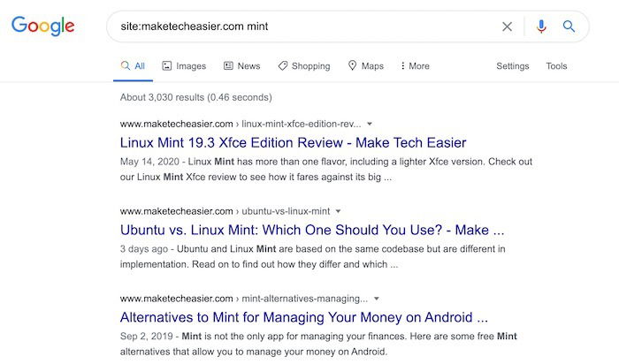619x364 pixels.
Task: Click the Google logo
Action: (44, 27)
